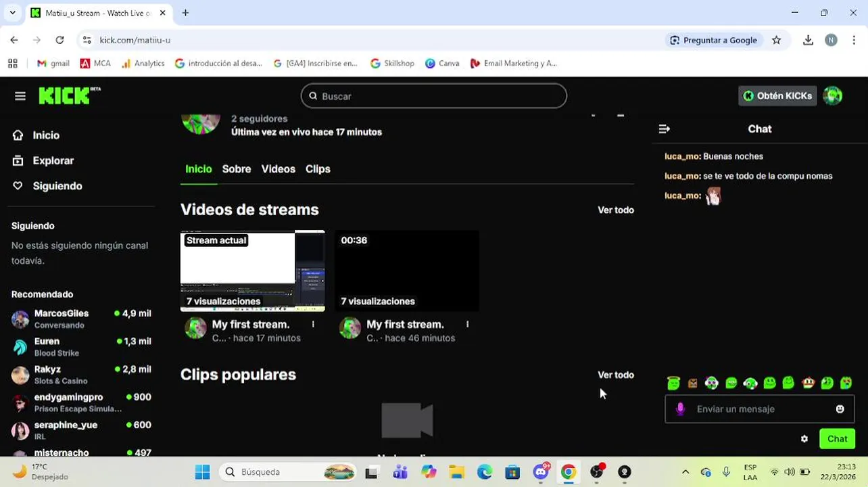
Task: Open recommended channel MarcosGiles
Action: [x=81, y=319]
